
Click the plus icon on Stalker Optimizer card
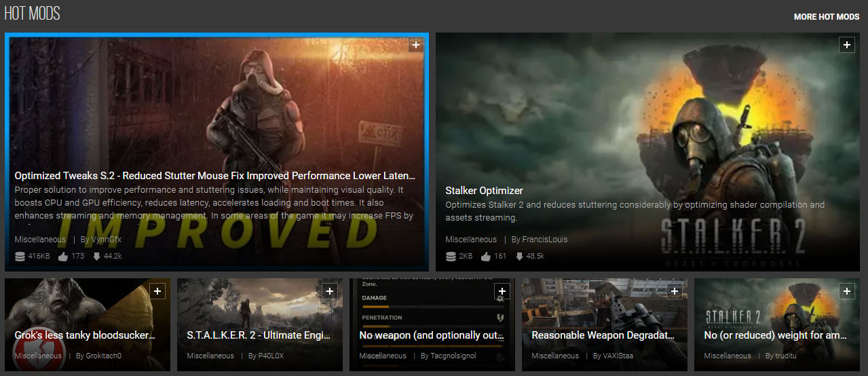coord(846,45)
